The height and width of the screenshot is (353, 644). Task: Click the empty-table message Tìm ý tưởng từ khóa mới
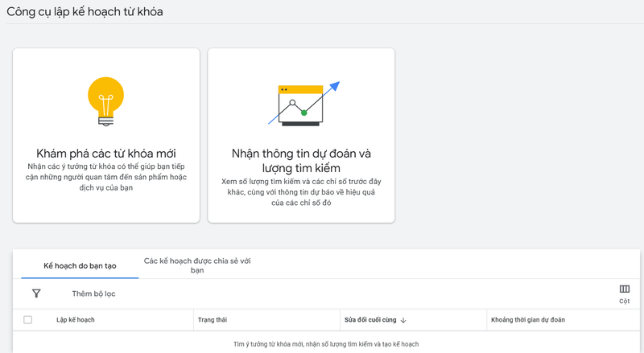[x=326, y=344]
